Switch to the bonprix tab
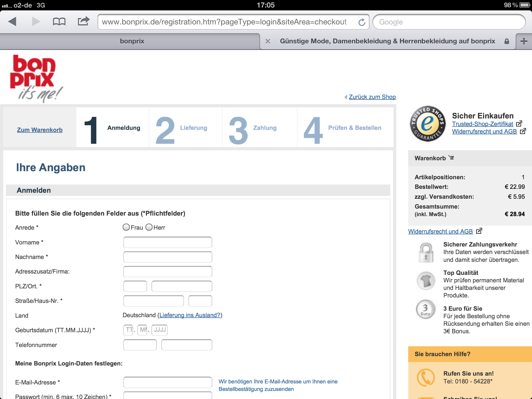Screen dimensions: 532x399 (132, 41)
